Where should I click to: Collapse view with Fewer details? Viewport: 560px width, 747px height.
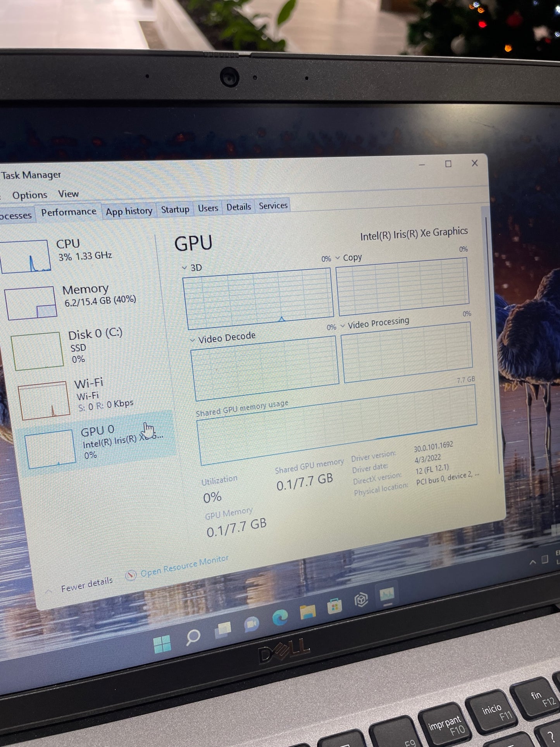(x=86, y=585)
